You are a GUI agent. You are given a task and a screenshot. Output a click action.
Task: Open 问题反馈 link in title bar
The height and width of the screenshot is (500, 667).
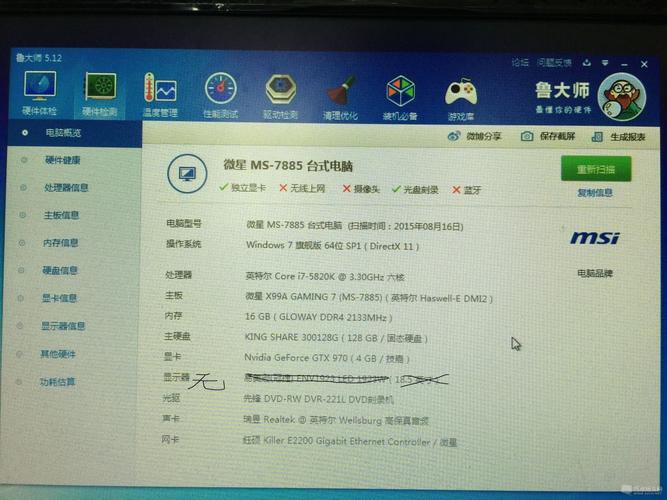tap(554, 63)
